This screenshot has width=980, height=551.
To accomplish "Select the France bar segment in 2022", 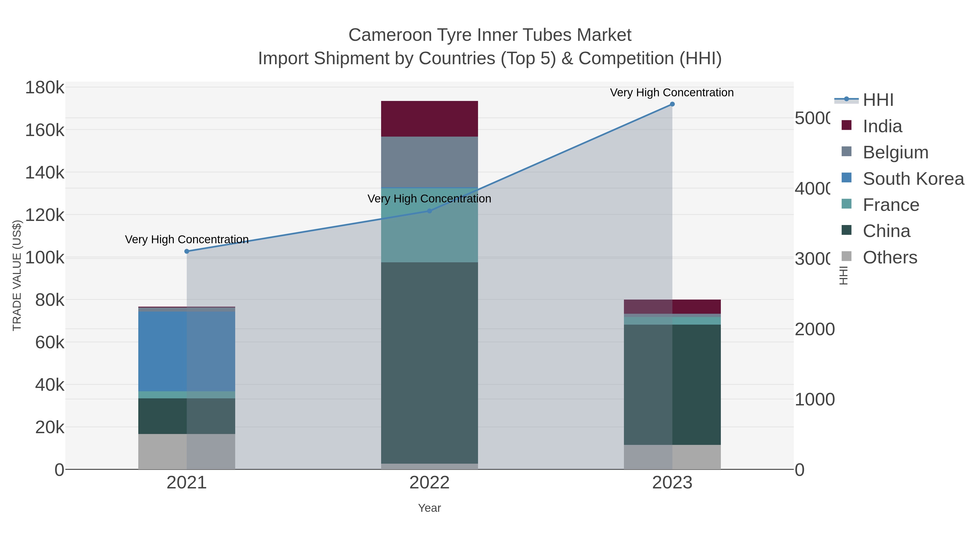I will (430, 225).
